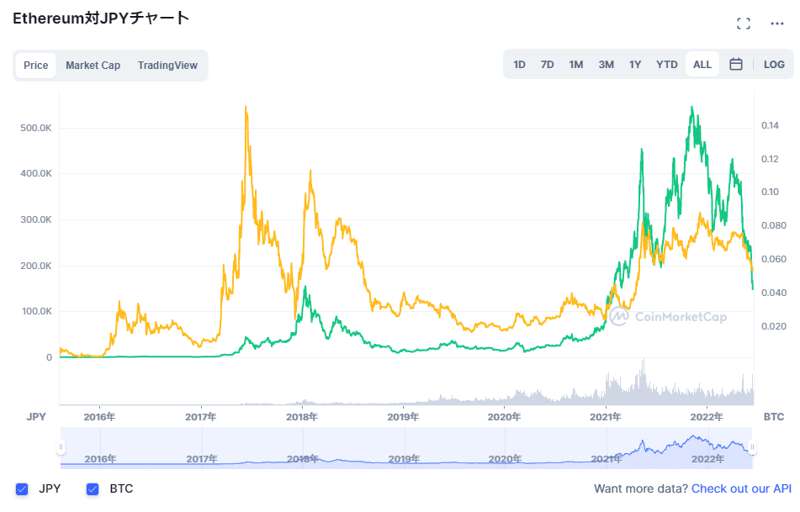800x512 pixels.
Task: Select the ALL time range
Action: [702, 65]
